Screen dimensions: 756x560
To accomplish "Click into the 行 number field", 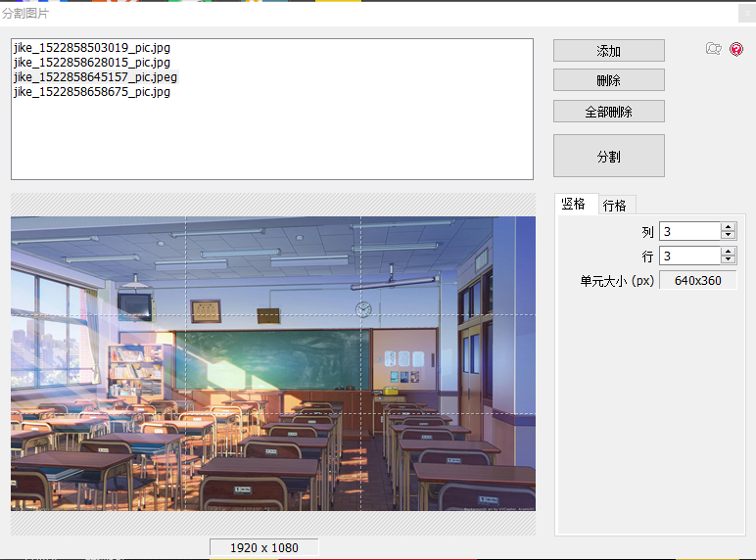I will (690, 256).
